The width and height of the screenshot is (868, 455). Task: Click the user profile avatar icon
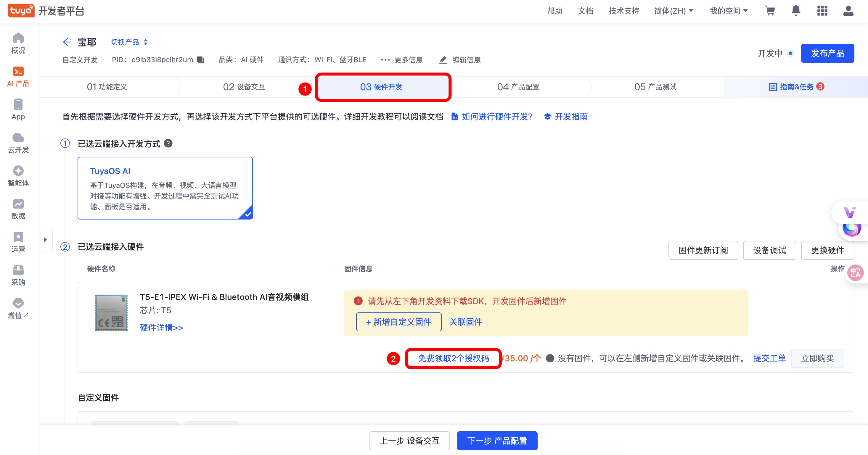click(848, 11)
